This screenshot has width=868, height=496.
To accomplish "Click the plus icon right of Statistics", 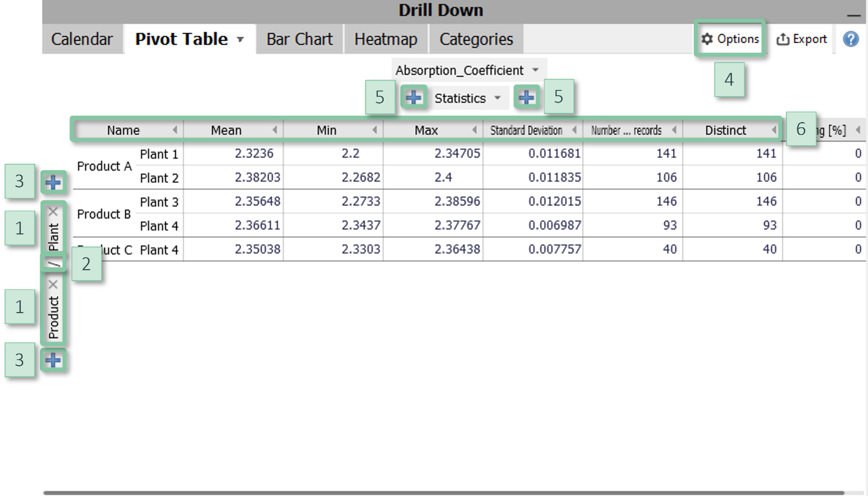I will (526, 98).
